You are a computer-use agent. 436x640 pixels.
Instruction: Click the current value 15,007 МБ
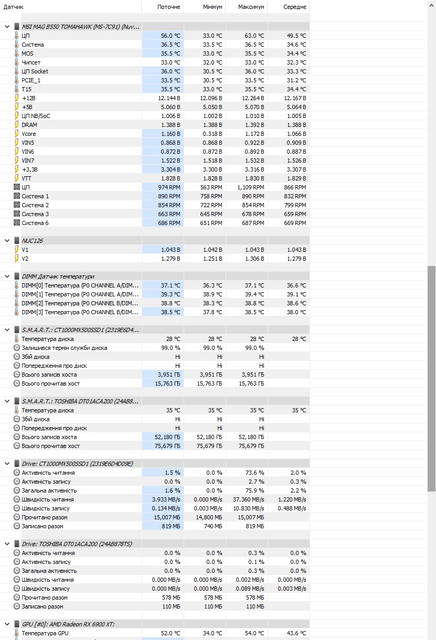[x=167, y=518]
